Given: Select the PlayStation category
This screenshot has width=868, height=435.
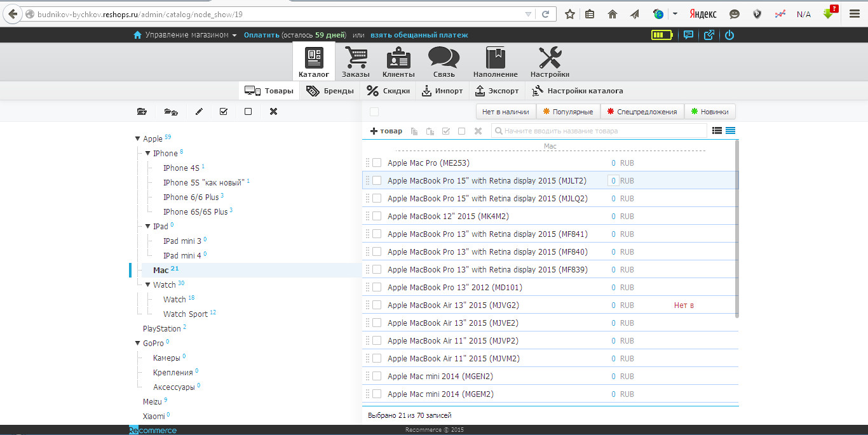Looking at the screenshot, I should (x=161, y=329).
